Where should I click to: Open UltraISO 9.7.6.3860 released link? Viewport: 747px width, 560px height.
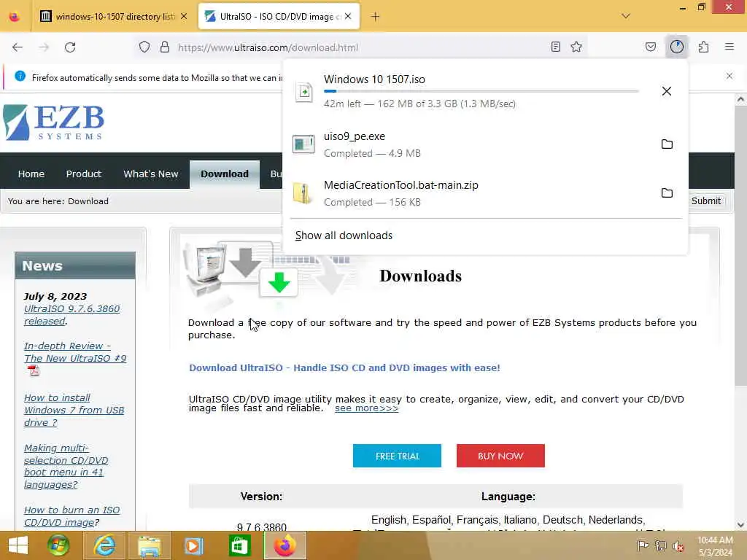tap(71, 315)
